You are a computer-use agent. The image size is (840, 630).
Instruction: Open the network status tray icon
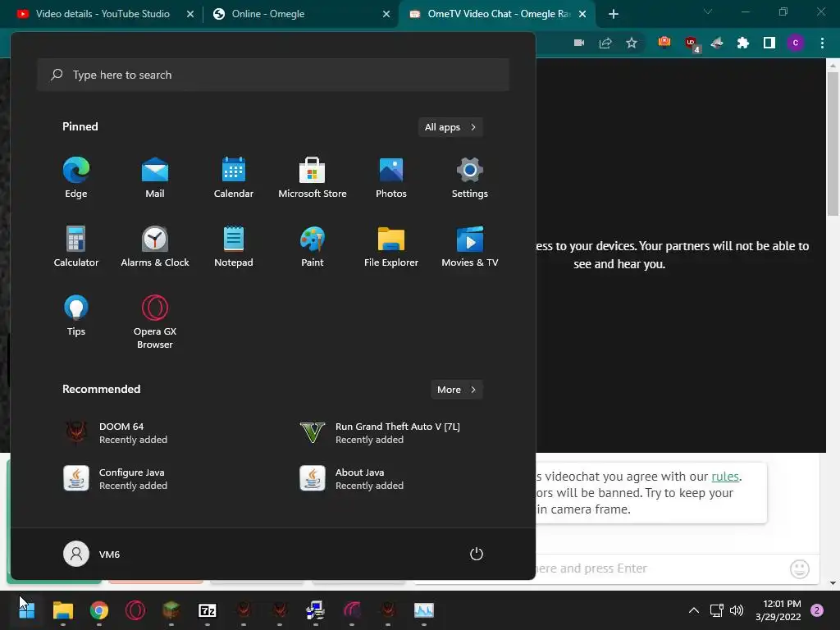tap(716, 610)
